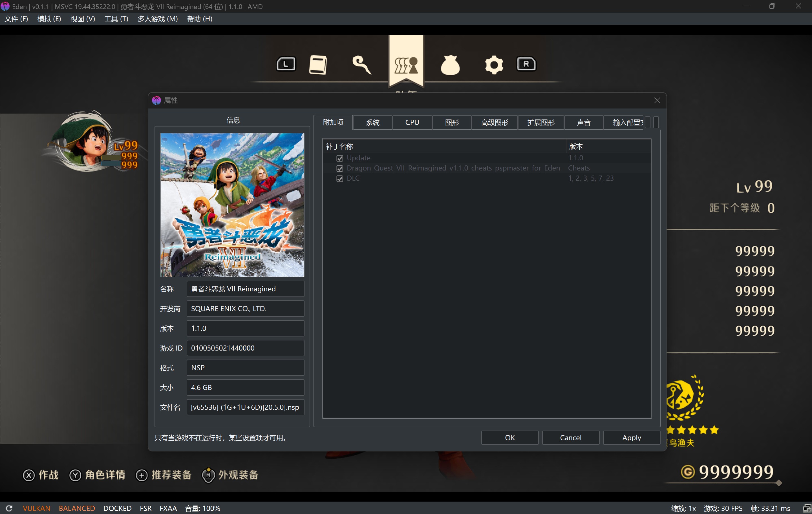Click the DLC version cell "1, 2, 3, 5, 7, 23"
The image size is (812, 514).
(591, 178)
